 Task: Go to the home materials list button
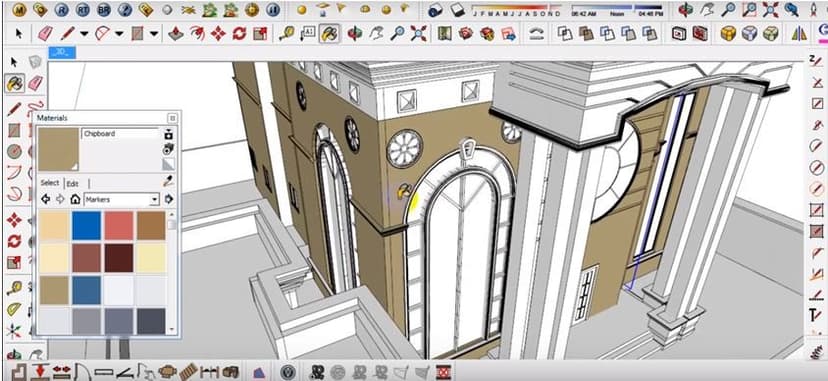75,199
